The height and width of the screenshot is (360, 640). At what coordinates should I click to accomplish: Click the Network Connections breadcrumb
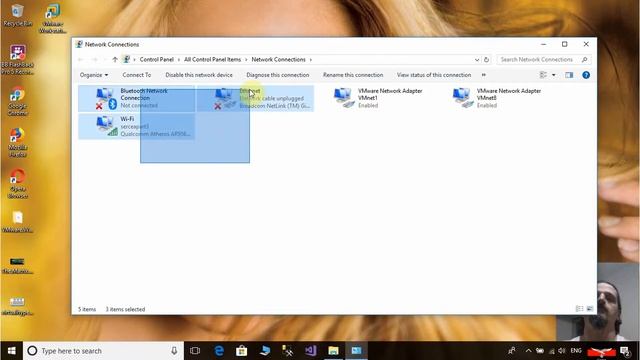[x=278, y=60]
